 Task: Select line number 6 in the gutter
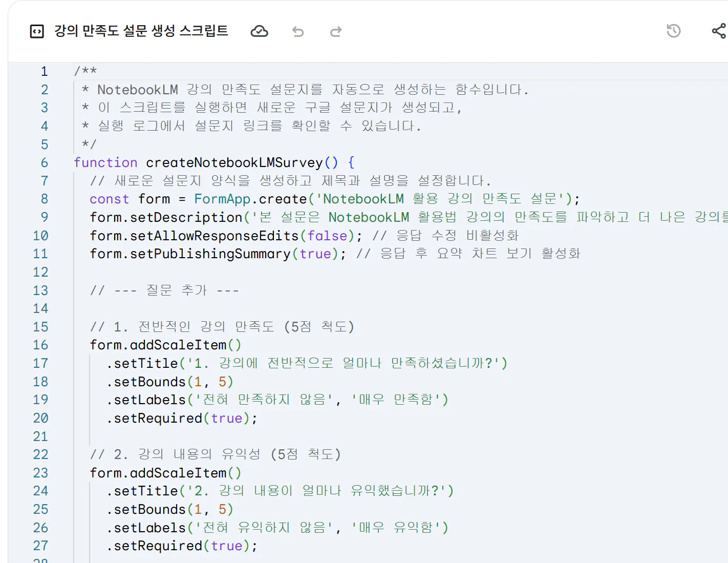[x=45, y=162]
